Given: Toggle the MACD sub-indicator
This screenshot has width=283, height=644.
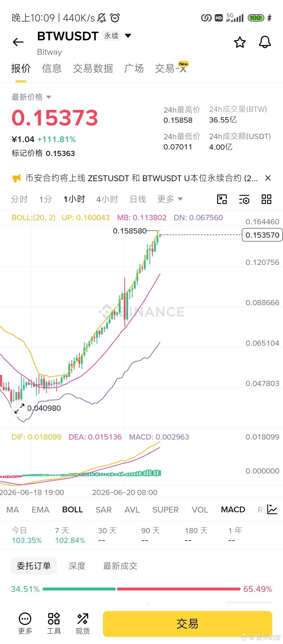Looking at the screenshot, I should [x=233, y=509].
